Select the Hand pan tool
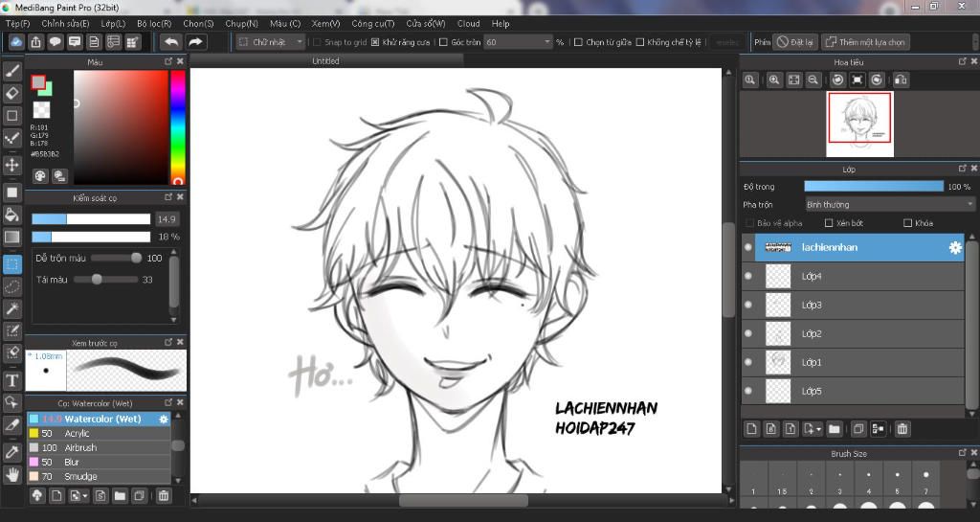Viewport: 980px width, 522px height. [11, 474]
